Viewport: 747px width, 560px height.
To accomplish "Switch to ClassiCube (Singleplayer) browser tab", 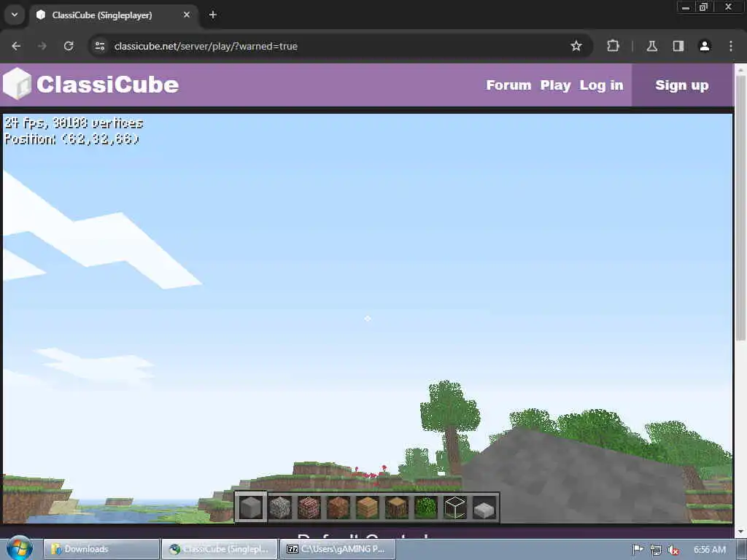I will [114, 15].
